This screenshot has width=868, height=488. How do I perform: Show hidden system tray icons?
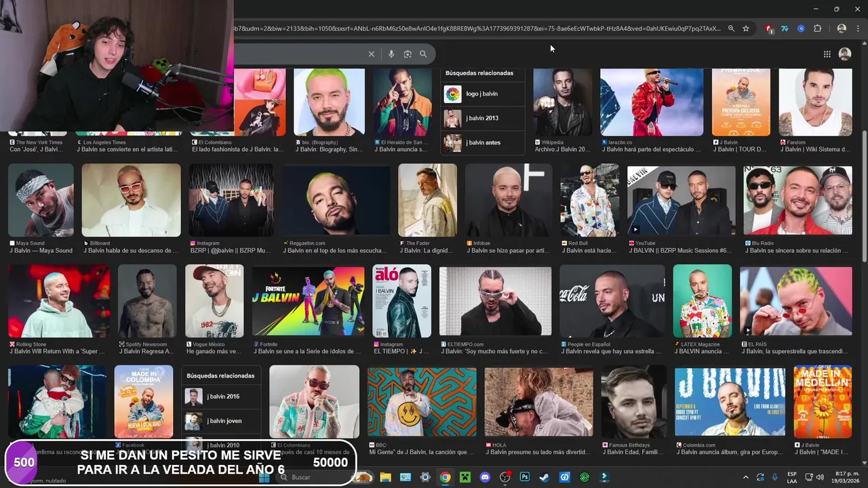pos(746,477)
